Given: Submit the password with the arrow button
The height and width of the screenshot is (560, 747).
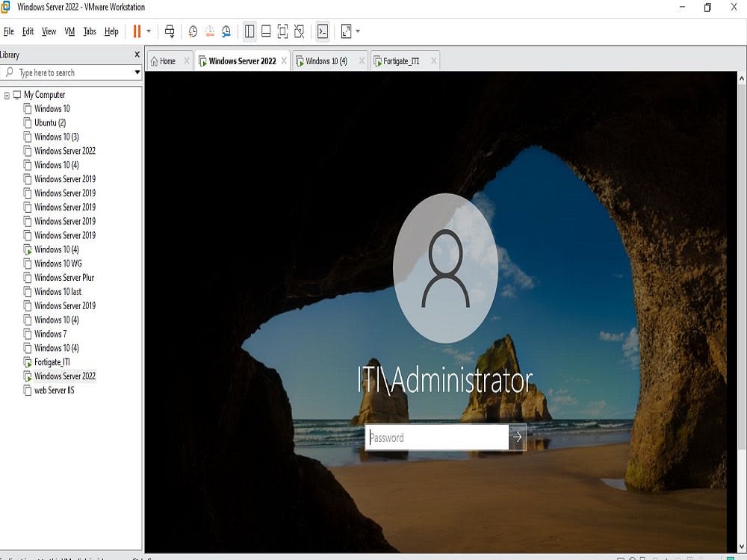Looking at the screenshot, I should [x=518, y=438].
